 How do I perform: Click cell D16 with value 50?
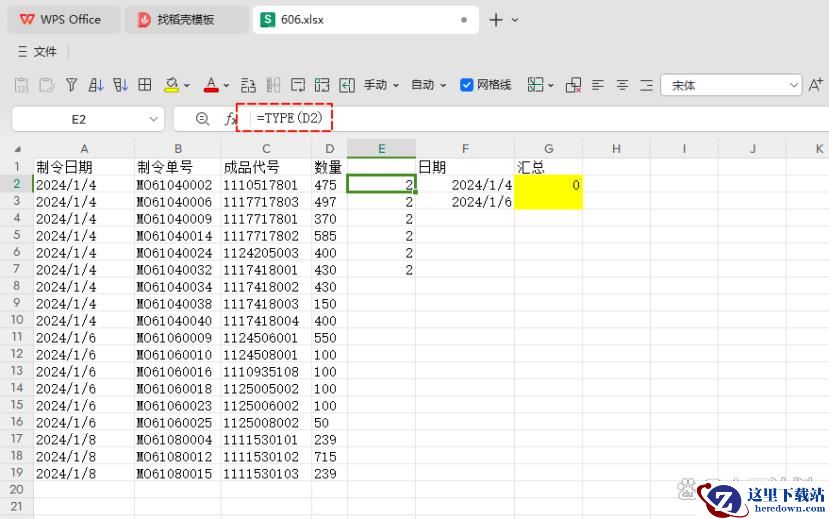329,422
